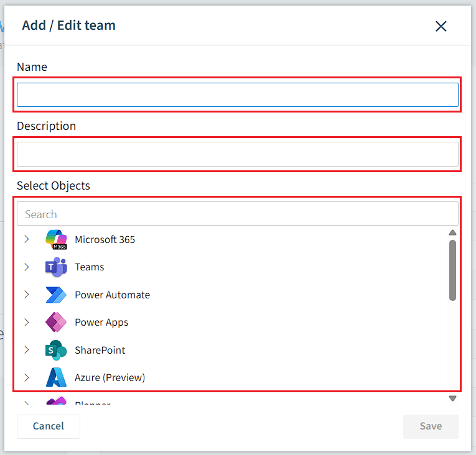This screenshot has height=455, width=476.
Task: Click the Power Automate icon
Action: [x=56, y=295]
